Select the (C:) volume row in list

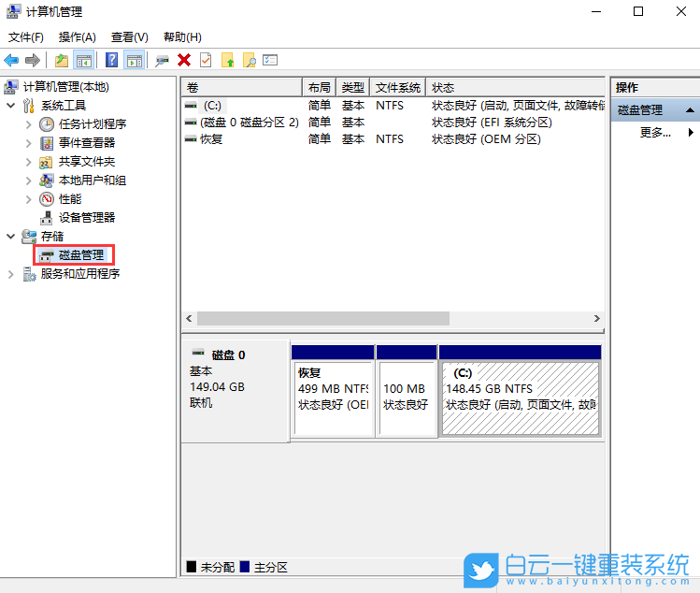tap(393, 106)
